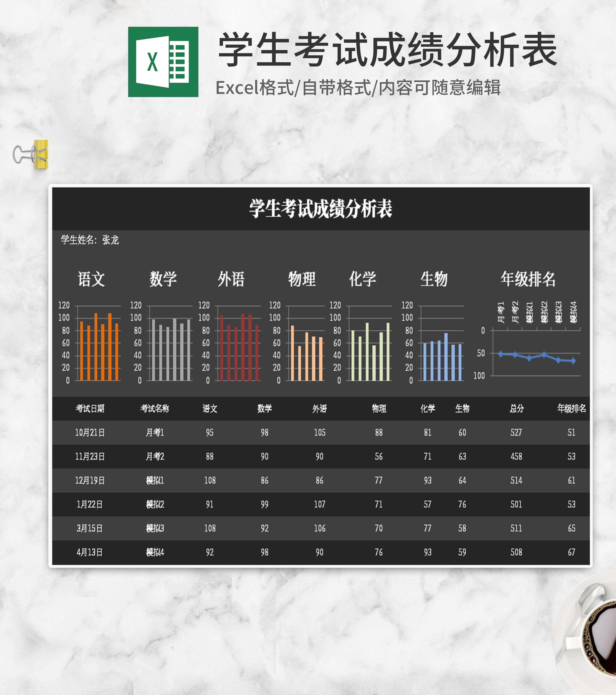This screenshot has height=695, width=616.
Task: Click the spreadsheet title 学生考试成绩分析表
Action: (320, 208)
